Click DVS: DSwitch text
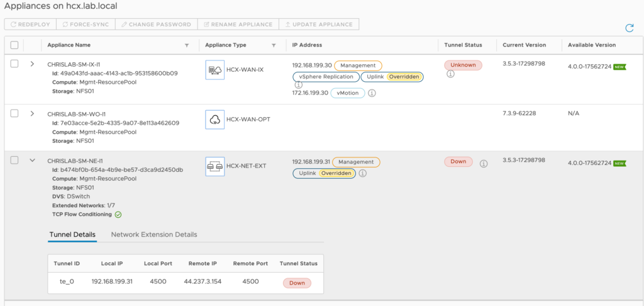This screenshot has width=644, height=306. click(x=71, y=196)
